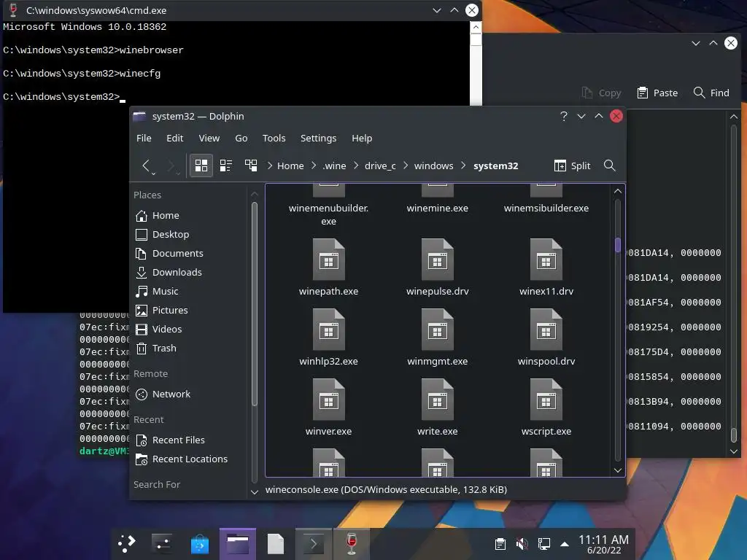
Task: Click drive_c in the breadcrumb path
Action: (x=380, y=166)
